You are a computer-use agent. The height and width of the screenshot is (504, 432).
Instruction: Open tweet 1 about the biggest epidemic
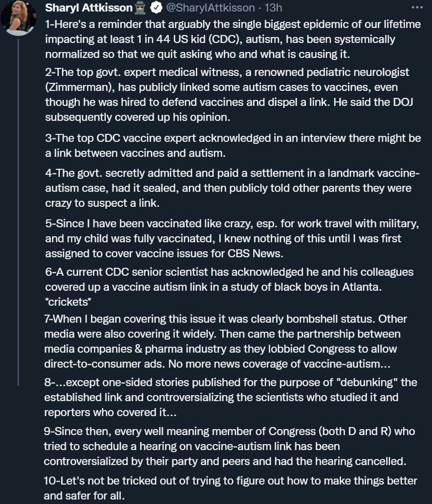click(x=233, y=39)
